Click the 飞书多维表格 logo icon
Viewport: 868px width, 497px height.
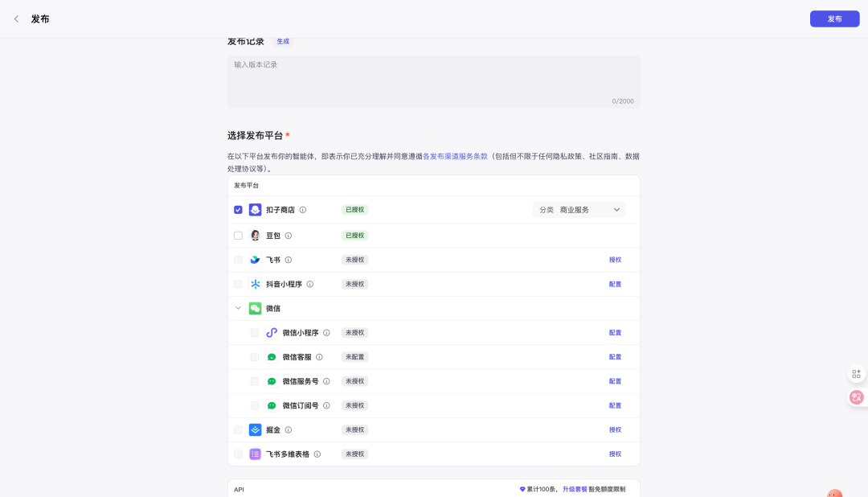(x=256, y=454)
